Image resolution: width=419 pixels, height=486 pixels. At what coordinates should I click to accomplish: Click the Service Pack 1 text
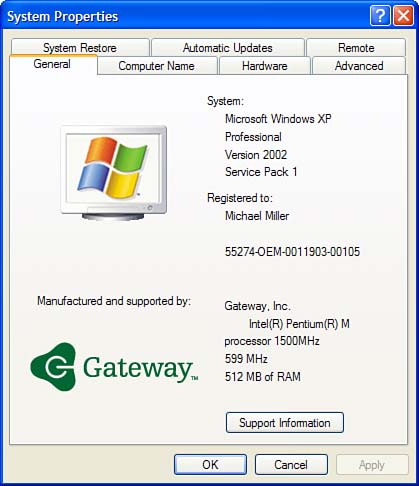(261, 172)
